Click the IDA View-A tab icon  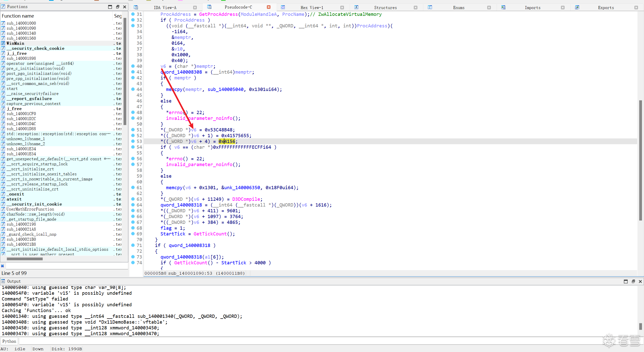(x=136, y=7)
